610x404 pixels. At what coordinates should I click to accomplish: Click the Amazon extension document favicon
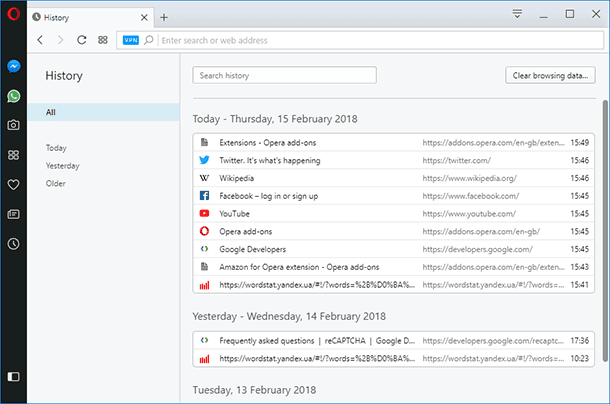click(204, 267)
